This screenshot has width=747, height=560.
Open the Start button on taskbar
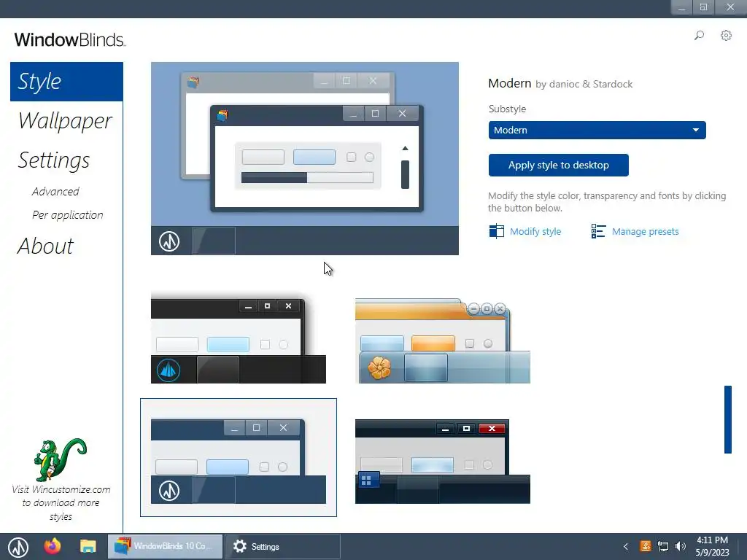click(x=18, y=547)
